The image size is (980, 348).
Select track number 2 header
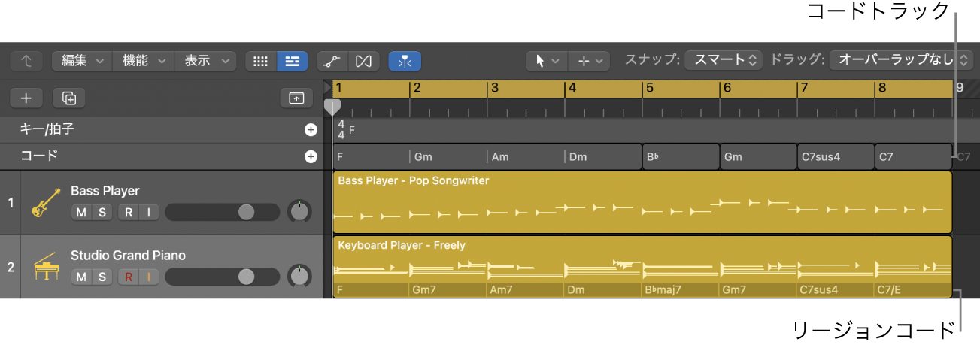tap(10, 267)
